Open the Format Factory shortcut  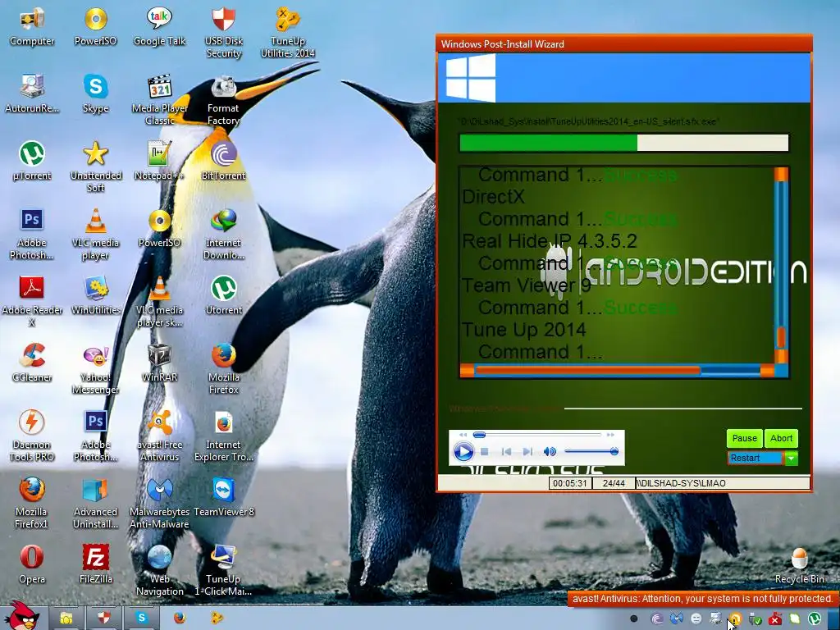pyautogui.click(x=223, y=99)
